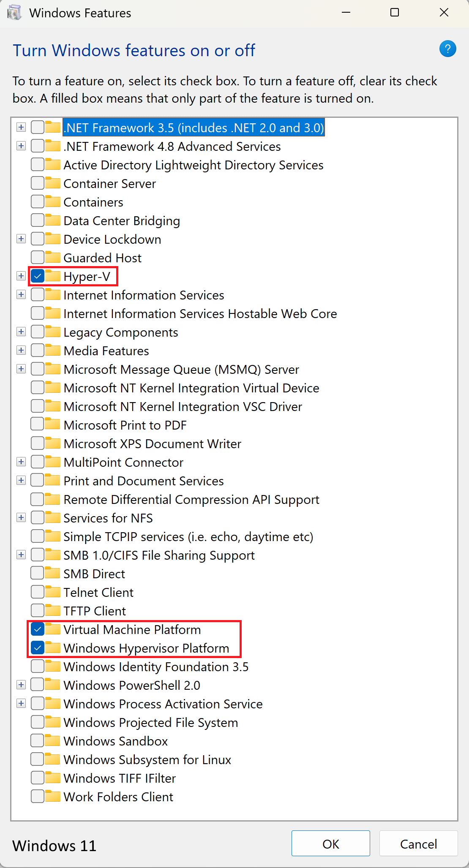Select the Windows Identity Foundation 3.5 row

tap(156, 667)
